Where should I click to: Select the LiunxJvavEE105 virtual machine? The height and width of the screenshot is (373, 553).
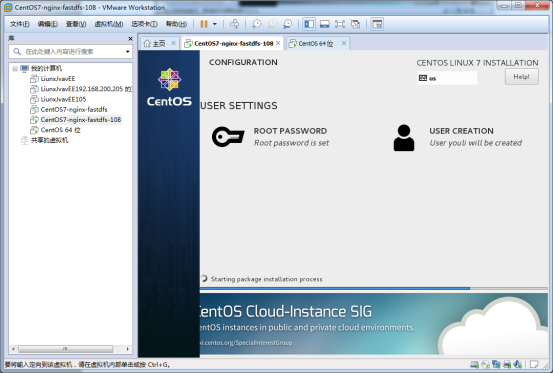click(63, 99)
